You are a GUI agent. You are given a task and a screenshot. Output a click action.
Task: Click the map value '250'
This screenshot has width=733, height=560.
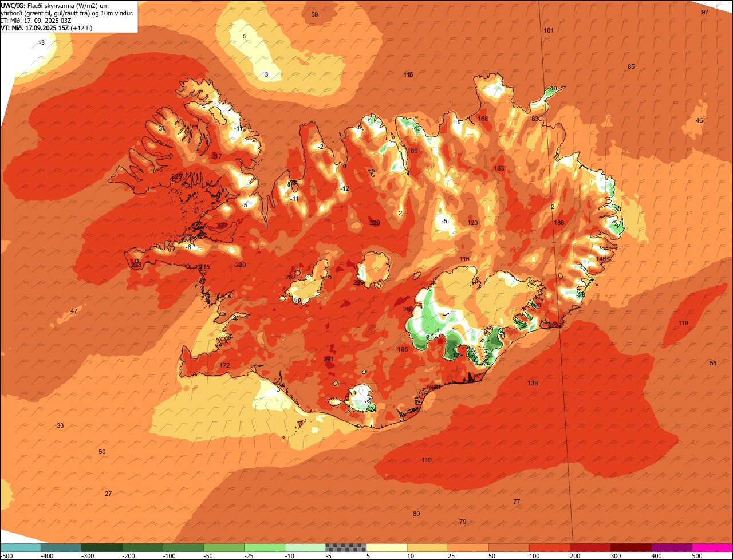click(408, 310)
